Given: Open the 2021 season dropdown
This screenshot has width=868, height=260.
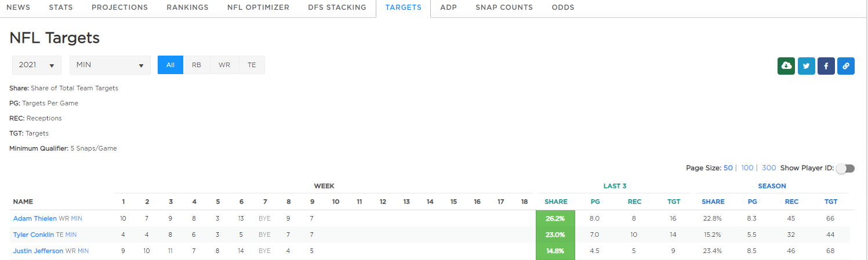Looking at the screenshot, I should 37,65.
